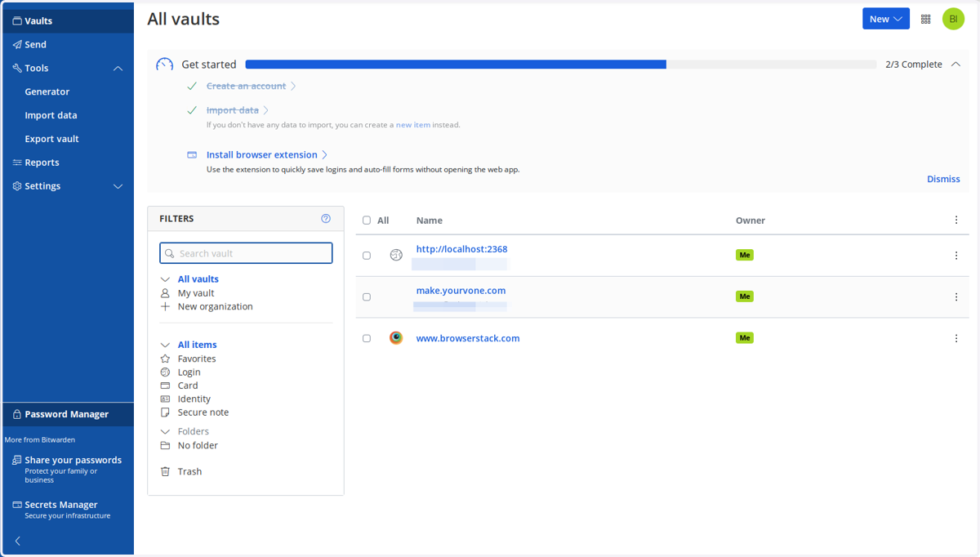Open the Vaults sidebar item
Image resolution: width=980 pixels, height=557 pixels.
(x=68, y=21)
